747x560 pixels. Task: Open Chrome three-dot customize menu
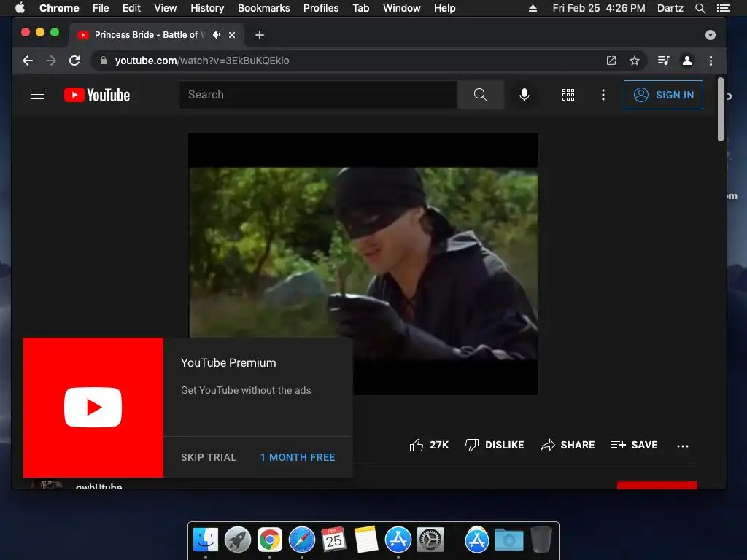(711, 61)
